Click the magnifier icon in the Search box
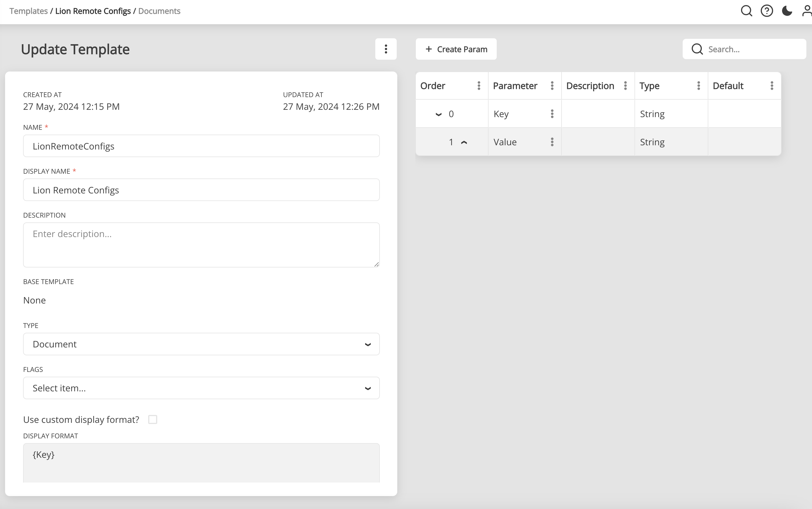This screenshot has width=812, height=509. [x=697, y=49]
